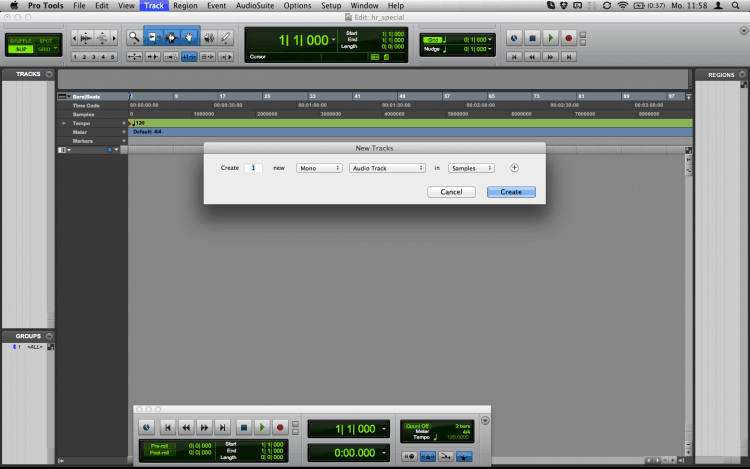Click horizontal zoom out left arrow
The image size is (750, 469).
point(74,37)
